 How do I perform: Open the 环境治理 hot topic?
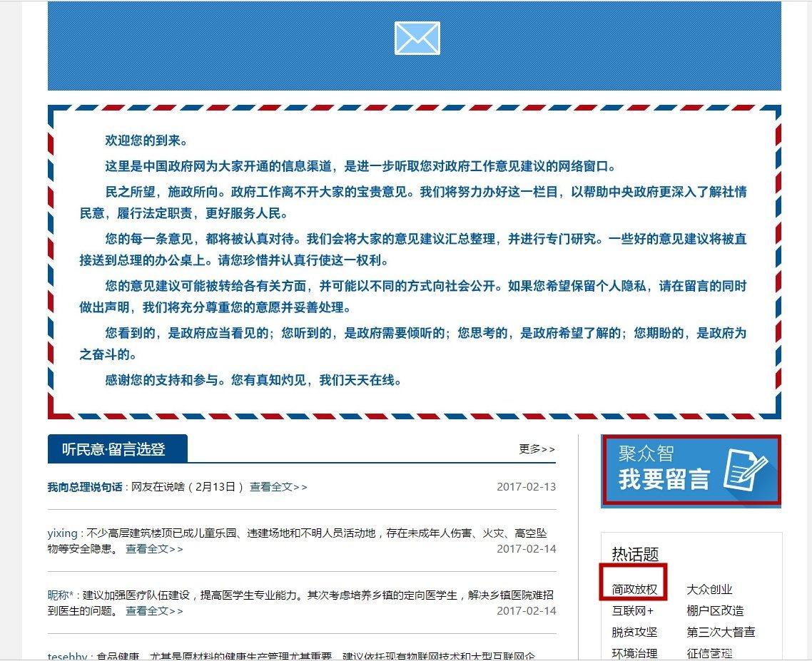pyautogui.click(x=634, y=653)
